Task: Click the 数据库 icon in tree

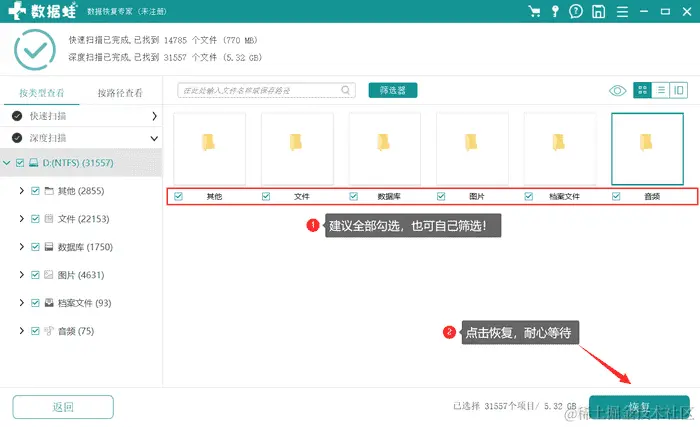Action: click(x=49, y=247)
